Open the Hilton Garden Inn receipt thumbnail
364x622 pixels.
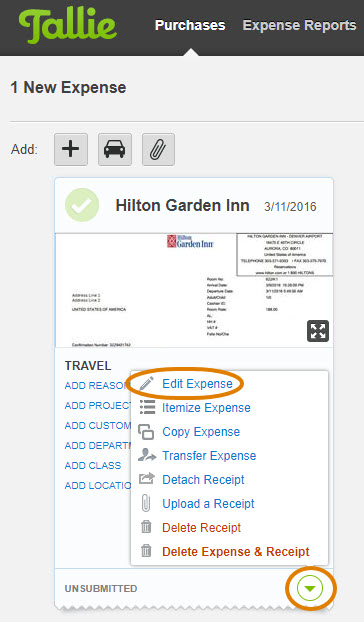(x=194, y=290)
